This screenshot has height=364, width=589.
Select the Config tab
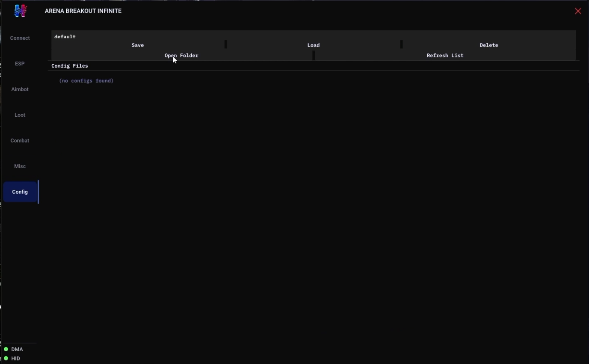point(20,192)
